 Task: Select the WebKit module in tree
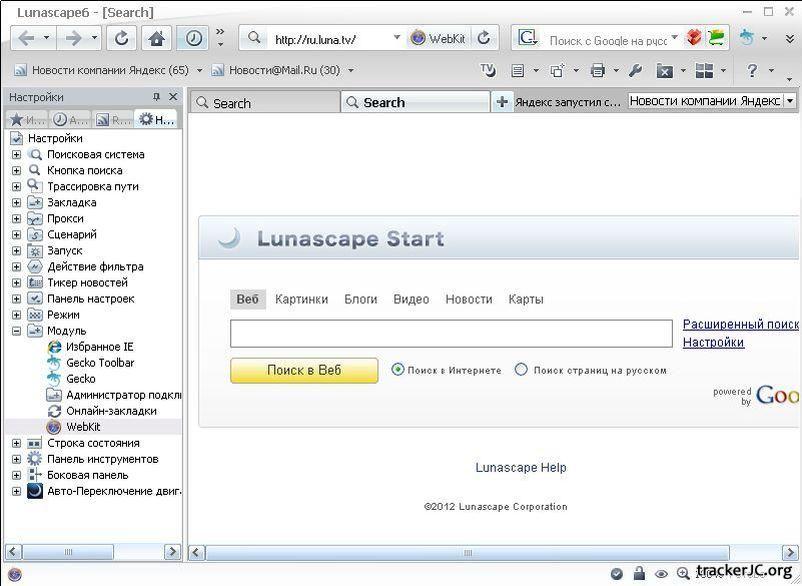pyautogui.click(x=83, y=427)
